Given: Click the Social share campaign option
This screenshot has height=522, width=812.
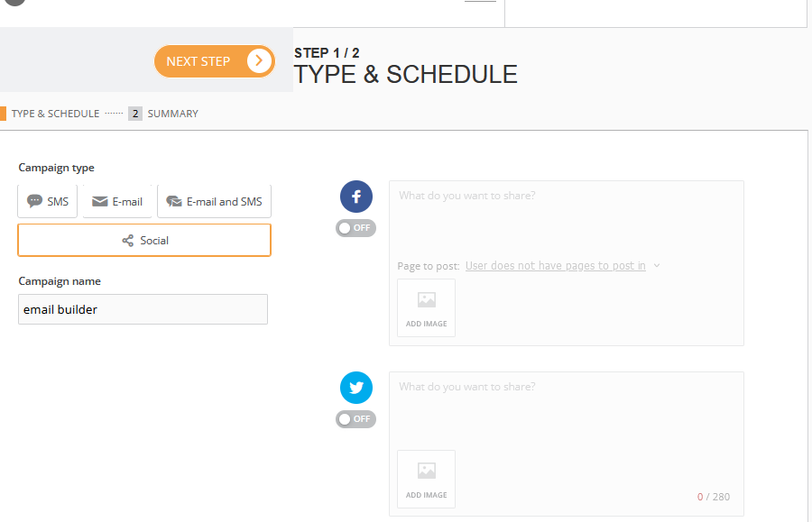Looking at the screenshot, I should 144,240.
